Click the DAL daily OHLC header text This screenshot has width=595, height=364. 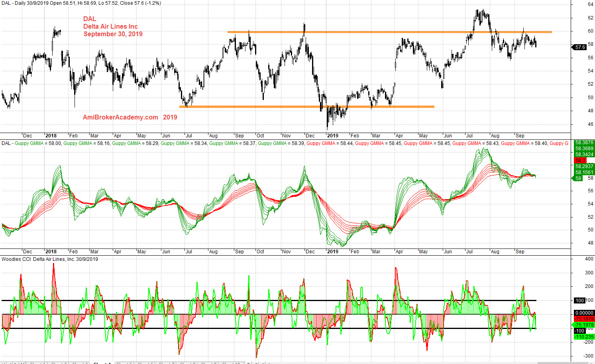point(81,3)
